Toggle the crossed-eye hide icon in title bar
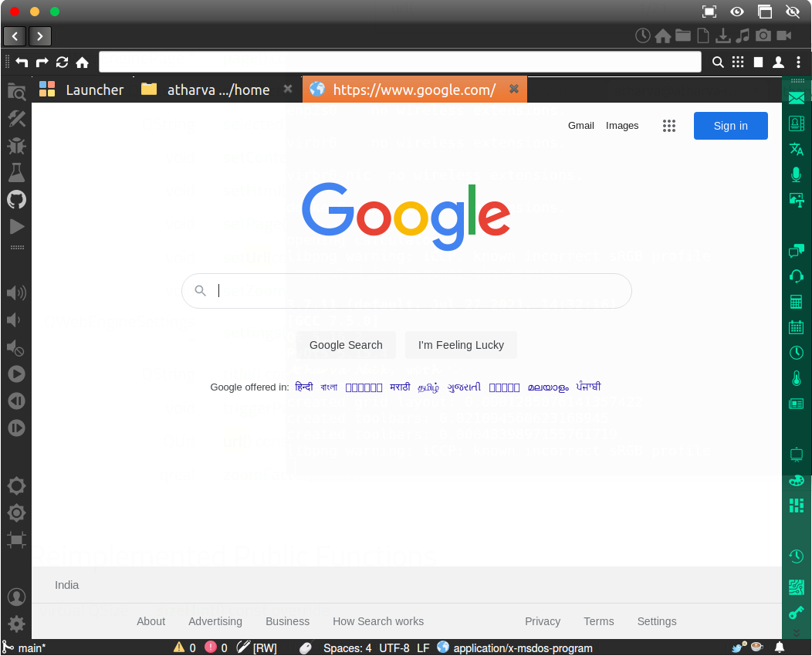This screenshot has width=812, height=656. click(x=793, y=12)
